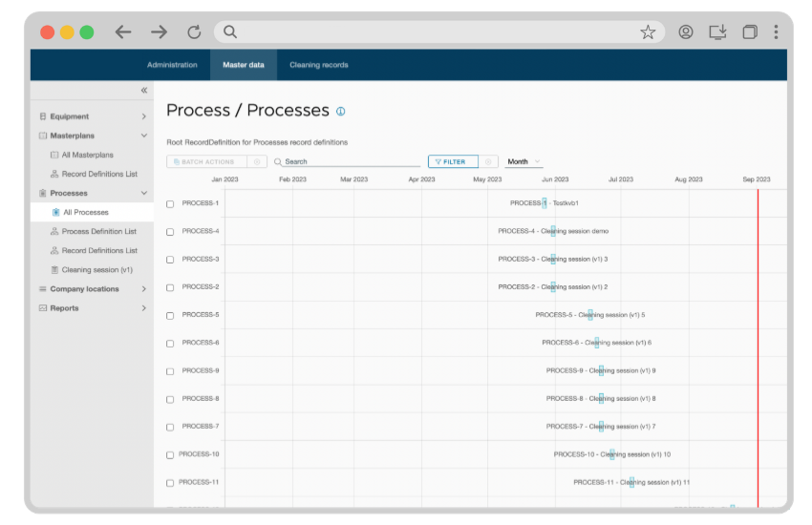This screenshot has height=525, width=812.
Task: Open the browser profile account icon
Action: pyautogui.click(x=686, y=32)
